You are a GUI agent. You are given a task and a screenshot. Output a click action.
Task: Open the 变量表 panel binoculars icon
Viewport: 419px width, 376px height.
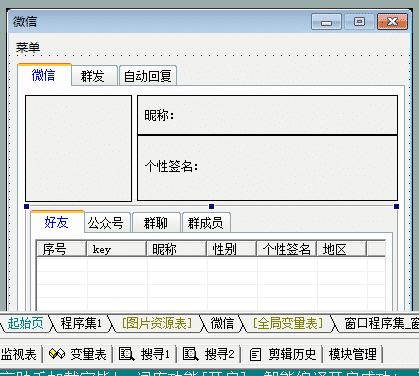57,354
